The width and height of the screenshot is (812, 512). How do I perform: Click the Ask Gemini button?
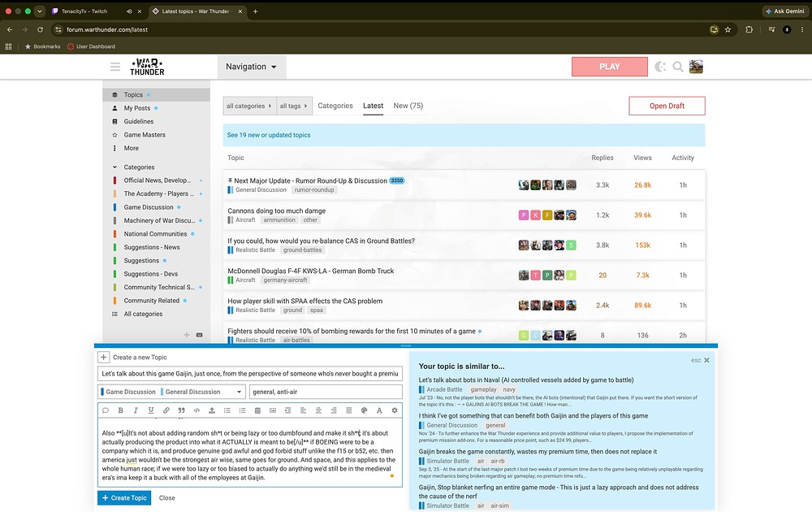[x=784, y=11]
